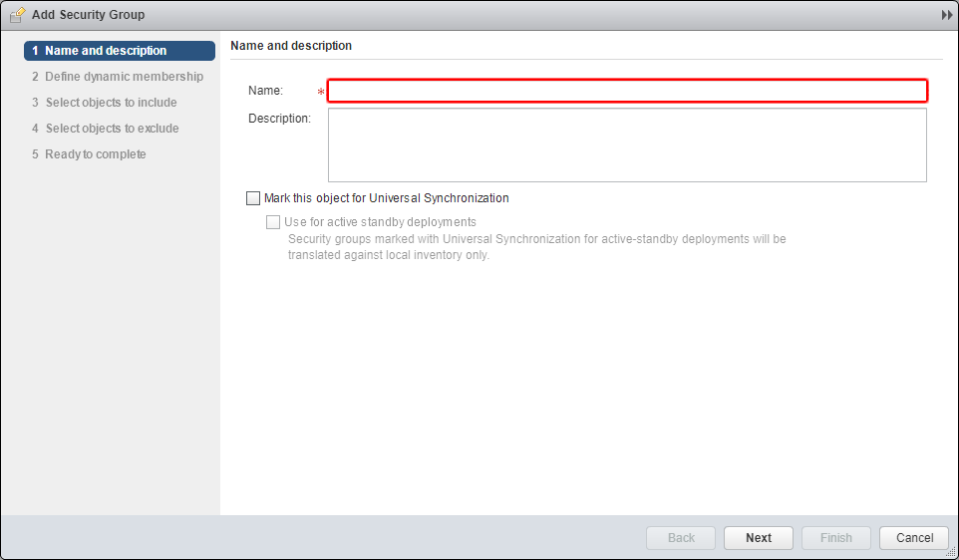Viewport: 959px width, 560px height.
Task: Click the Add Security Group title icon
Action: [x=17, y=15]
